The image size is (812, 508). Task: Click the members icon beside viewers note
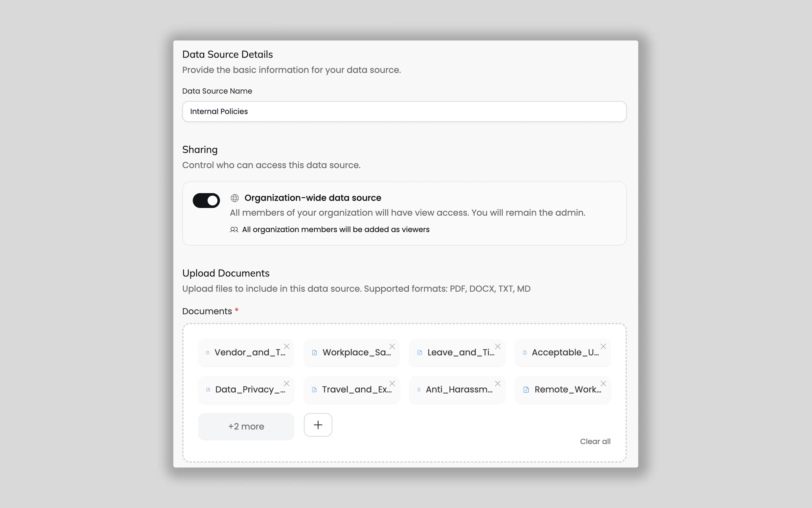tap(234, 230)
